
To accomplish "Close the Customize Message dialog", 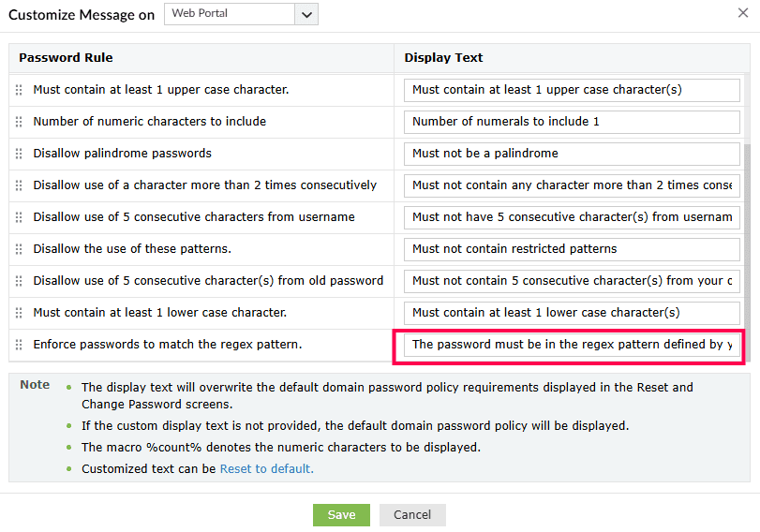I will [743, 13].
